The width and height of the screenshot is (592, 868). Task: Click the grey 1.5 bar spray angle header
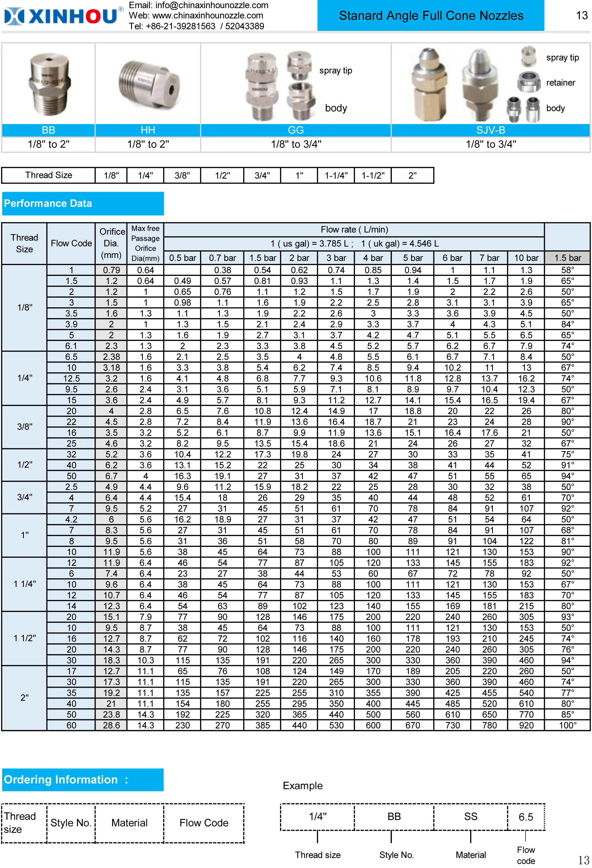(x=567, y=258)
